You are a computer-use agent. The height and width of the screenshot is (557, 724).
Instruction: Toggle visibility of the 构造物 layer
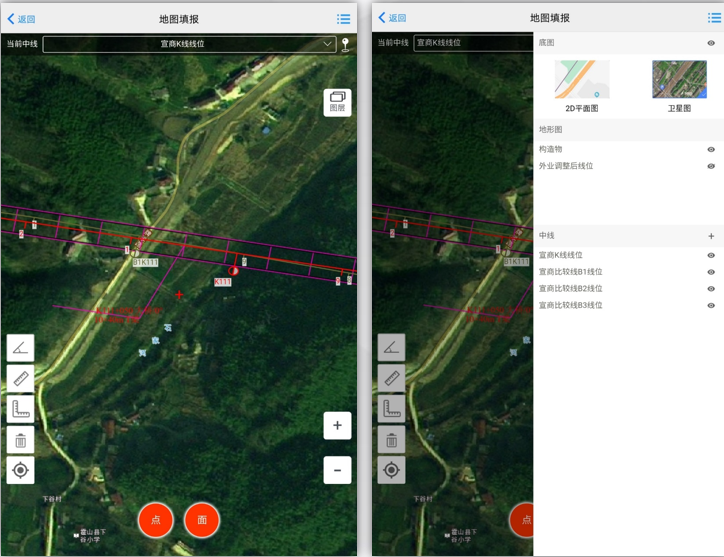(711, 150)
